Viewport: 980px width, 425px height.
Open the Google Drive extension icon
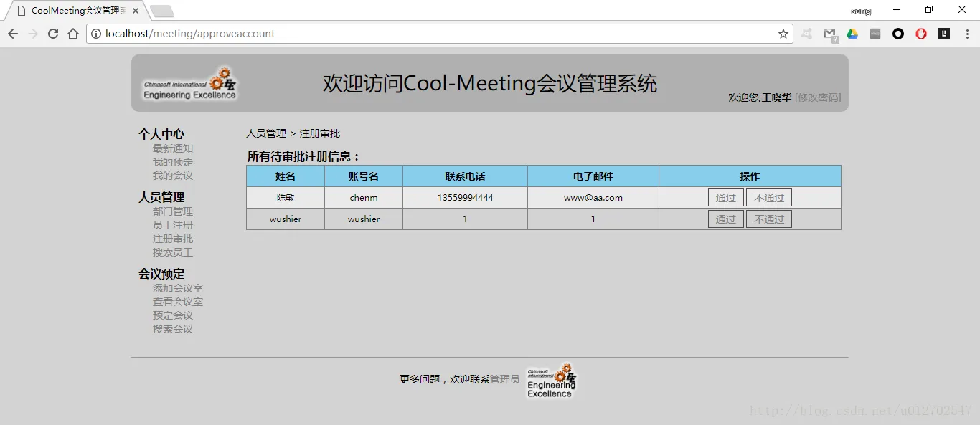click(x=852, y=34)
